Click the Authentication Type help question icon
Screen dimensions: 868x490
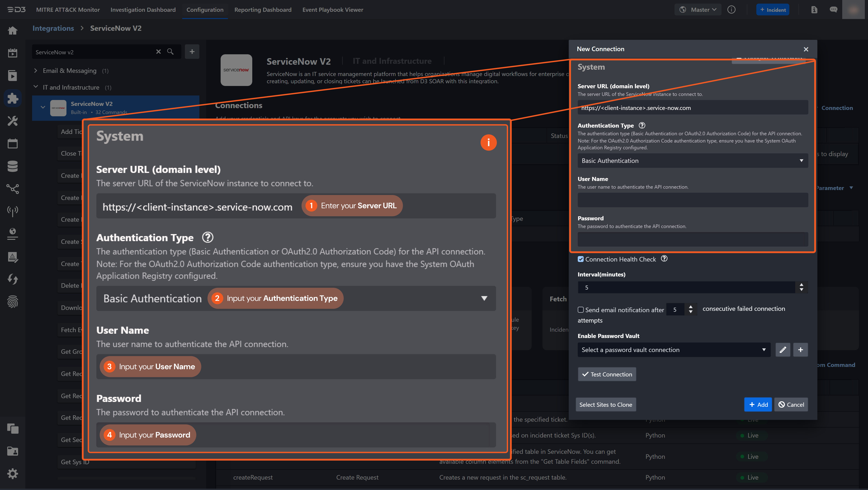[x=642, y=126]
